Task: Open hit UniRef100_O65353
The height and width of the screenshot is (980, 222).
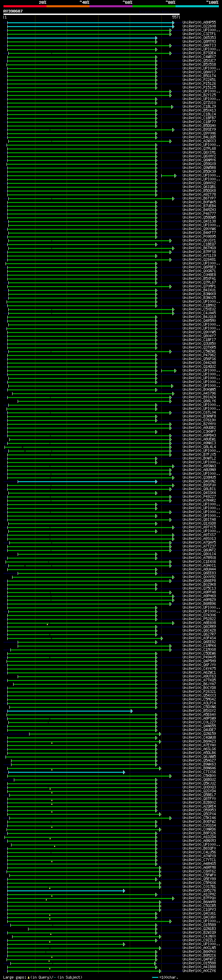Action: [199, 38]
